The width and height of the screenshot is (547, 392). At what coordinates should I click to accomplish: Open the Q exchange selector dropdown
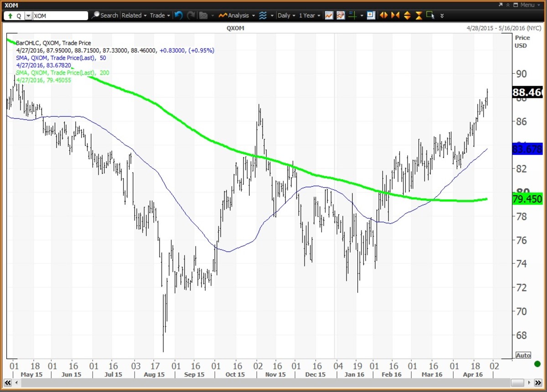pyautogui.click(x=28, y=15)
